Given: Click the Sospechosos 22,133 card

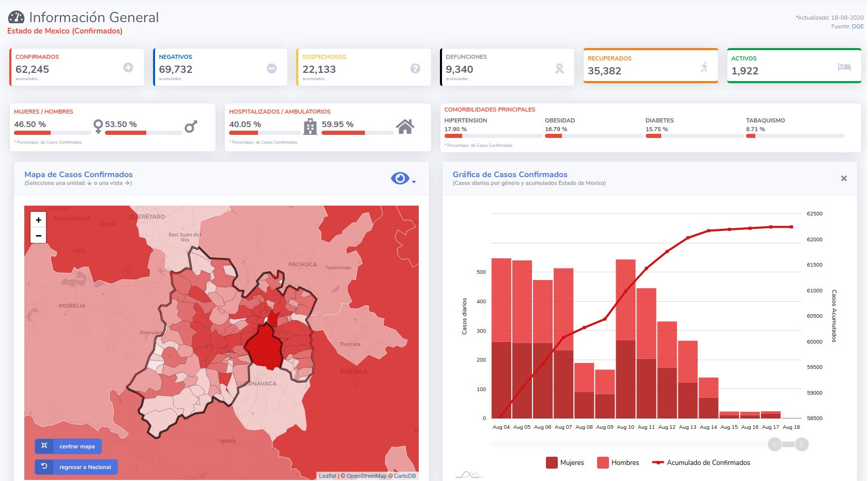Looking at the screenshot, I should click(x=363, y=67).
